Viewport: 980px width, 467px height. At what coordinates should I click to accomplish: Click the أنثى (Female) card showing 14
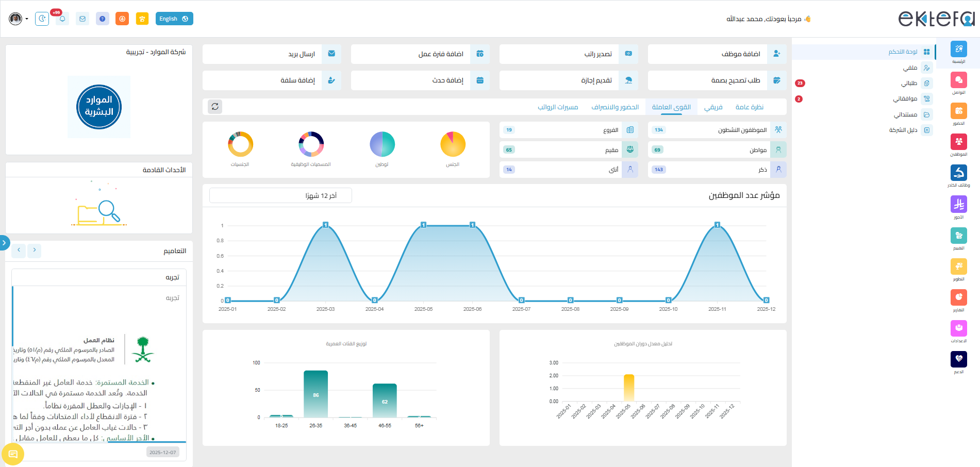pyautogui.click(x=569, y=169)
